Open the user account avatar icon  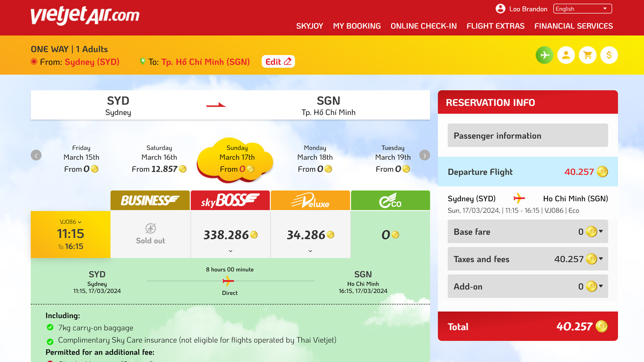500,8
